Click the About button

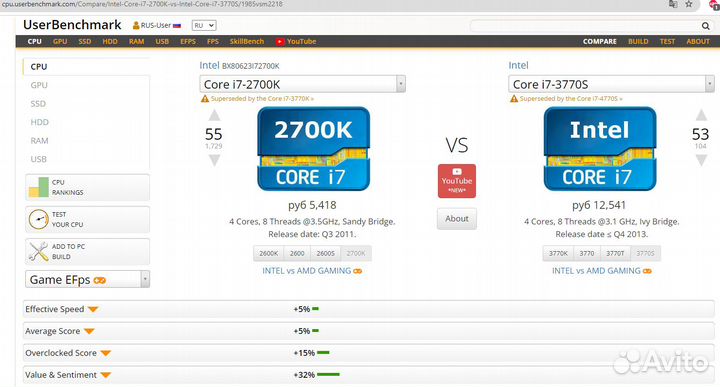pos(457,219)
